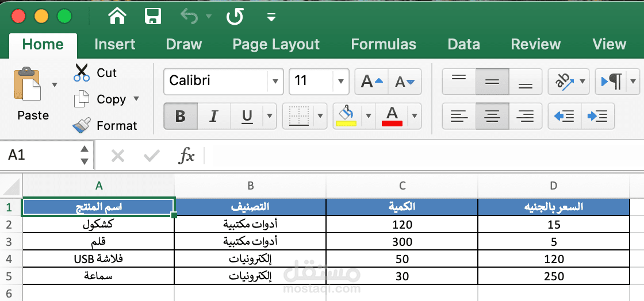Center text horizontally
644x301 pixels.
492,117
